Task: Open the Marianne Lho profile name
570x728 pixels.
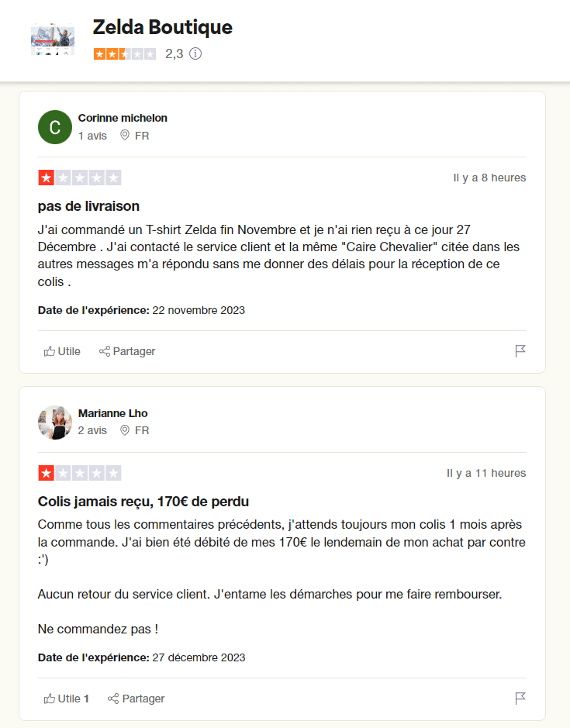Action: click(113, 413)
